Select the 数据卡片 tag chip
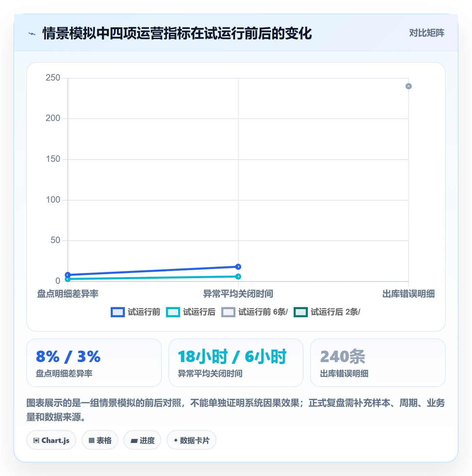Image resolution: width=472 pixels, height=476 pixels. coord(191,440)
